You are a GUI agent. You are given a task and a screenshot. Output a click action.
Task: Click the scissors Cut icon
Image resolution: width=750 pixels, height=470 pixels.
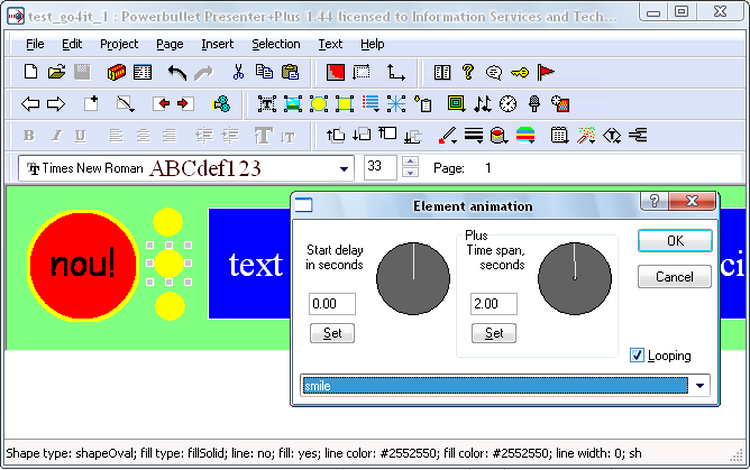238,72
